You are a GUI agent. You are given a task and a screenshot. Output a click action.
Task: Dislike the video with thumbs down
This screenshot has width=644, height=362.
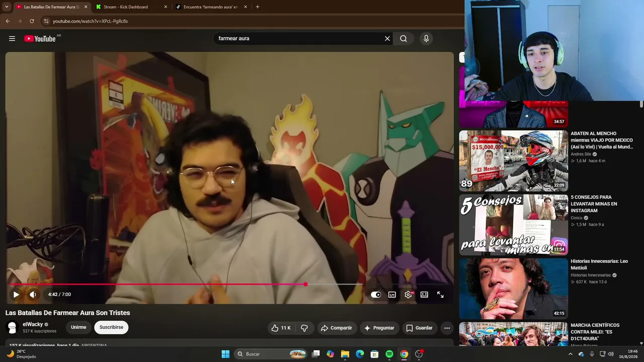click(304, 328)
